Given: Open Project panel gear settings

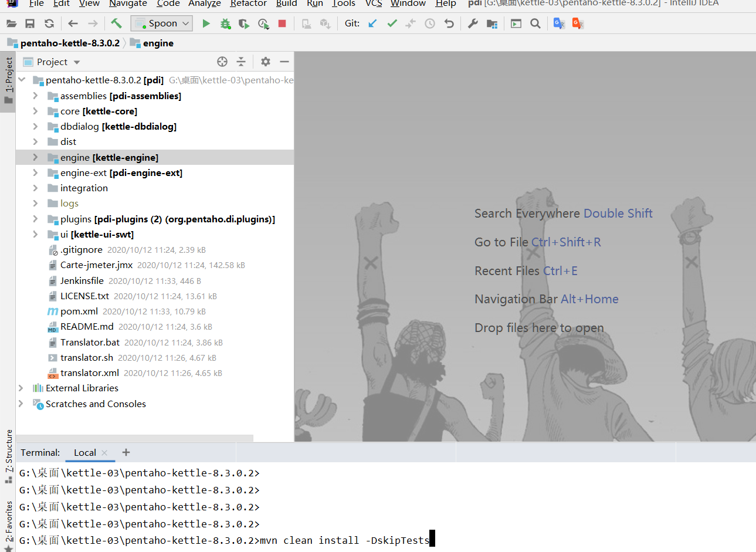Looking at the screenshot, I should click(x=266, y=62).
